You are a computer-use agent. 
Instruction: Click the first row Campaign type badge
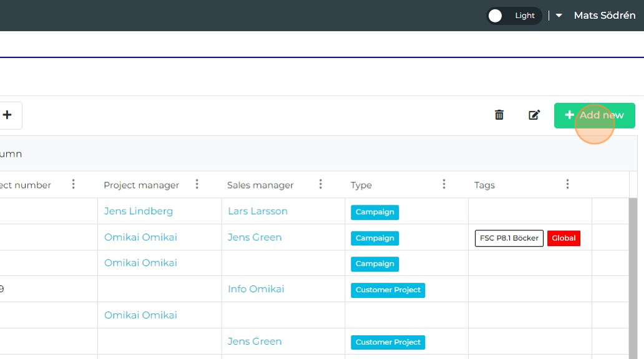coord(374,212)
